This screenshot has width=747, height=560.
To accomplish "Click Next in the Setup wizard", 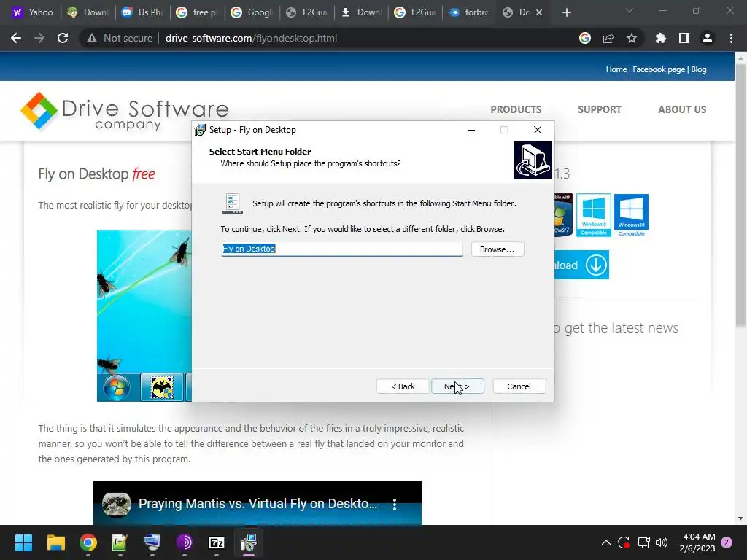I will pyautogui.click(x=457, y=386).
